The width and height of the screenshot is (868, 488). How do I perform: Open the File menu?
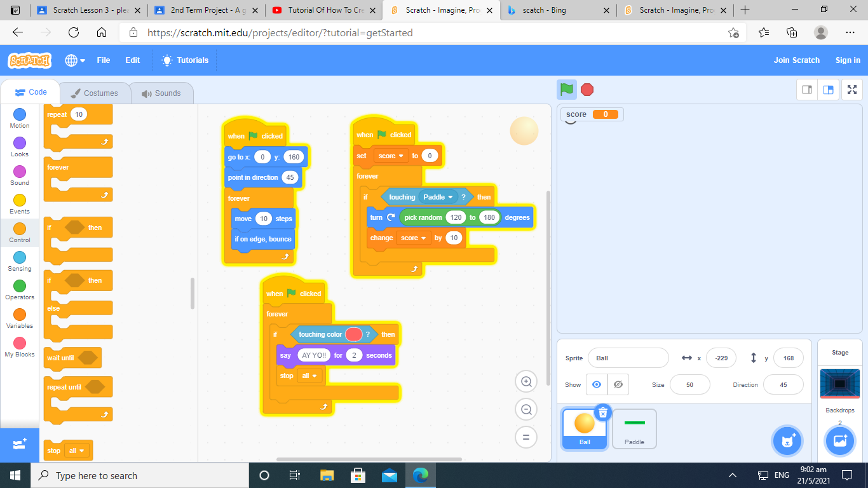click(x=103, y=60)
